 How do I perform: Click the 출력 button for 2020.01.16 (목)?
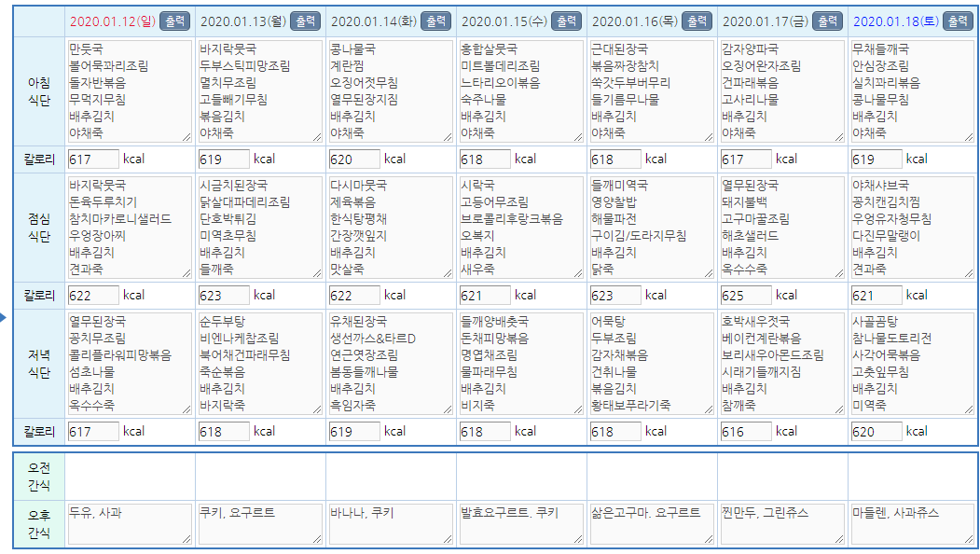pos(697,21)
